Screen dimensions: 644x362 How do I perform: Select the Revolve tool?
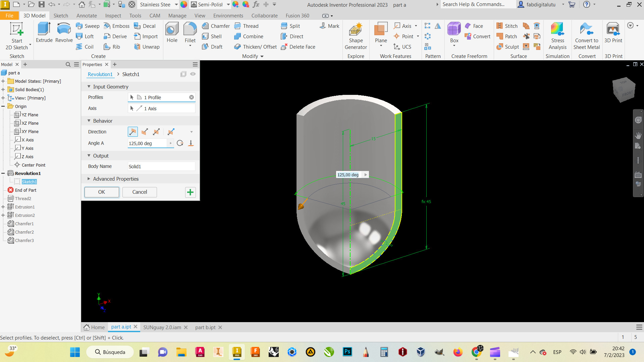coord(64,33)
